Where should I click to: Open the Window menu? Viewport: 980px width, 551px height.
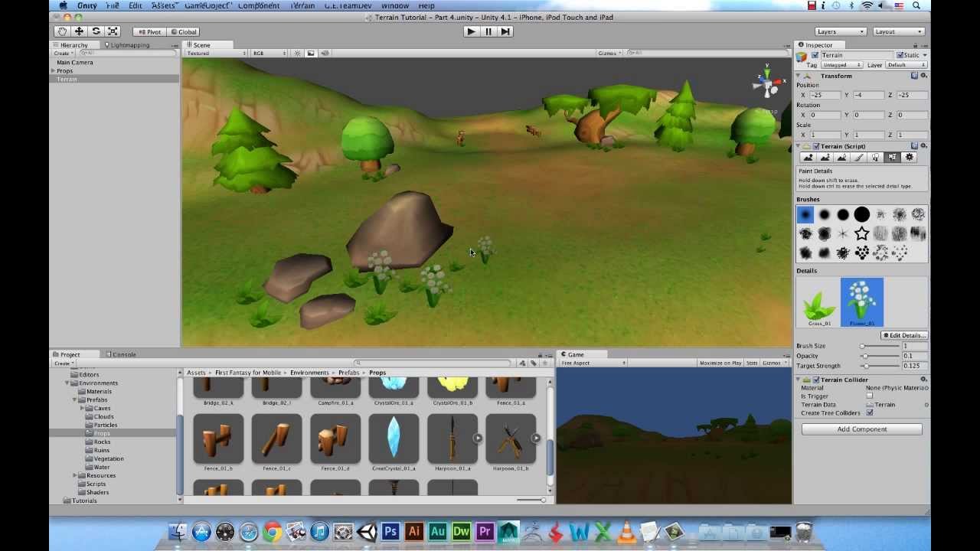pos(395,5)
